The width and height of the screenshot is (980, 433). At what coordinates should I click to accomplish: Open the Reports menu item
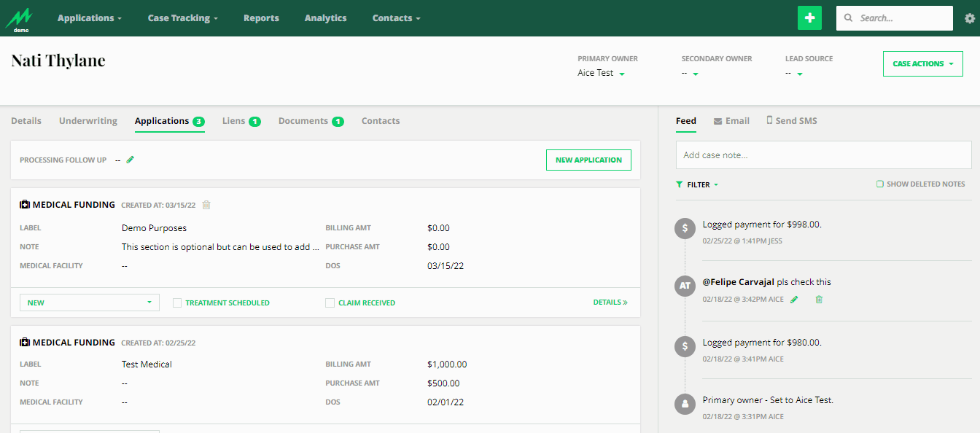click(261, 18)
